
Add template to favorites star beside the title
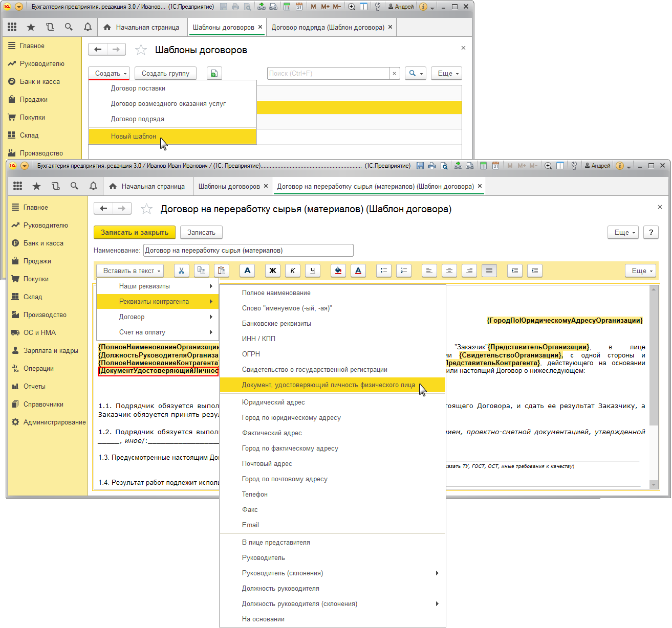147,209
